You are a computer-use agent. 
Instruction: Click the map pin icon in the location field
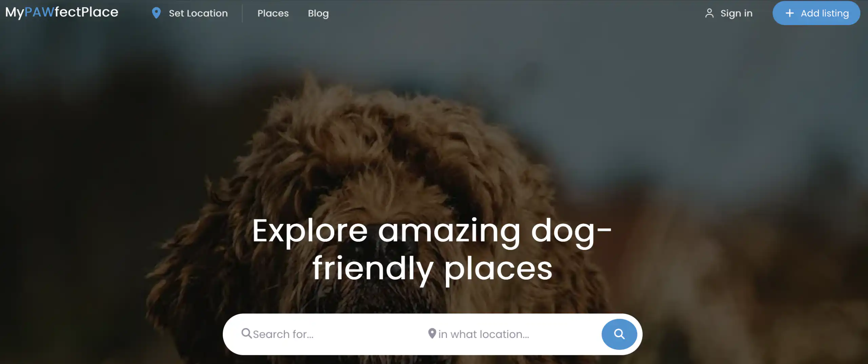point(432,333)
